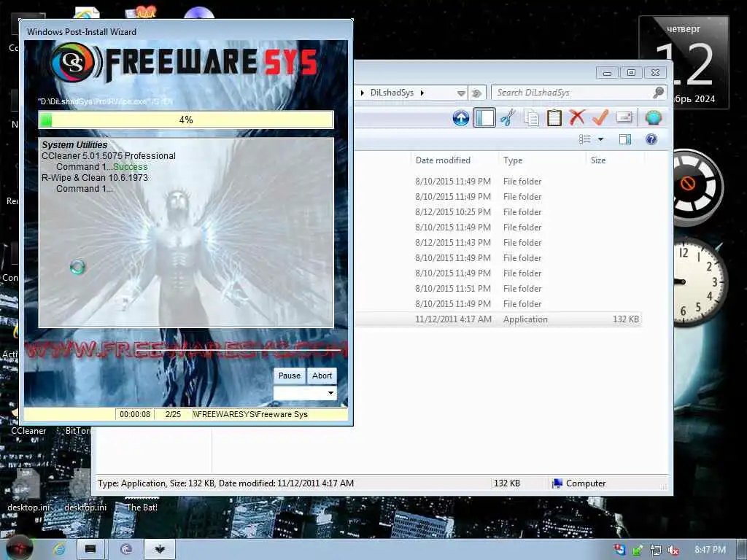The width and height of the screenshot is (747, 560).
Task: Click the blue Up arrow in Explorer toolbar
Action: 461,117
